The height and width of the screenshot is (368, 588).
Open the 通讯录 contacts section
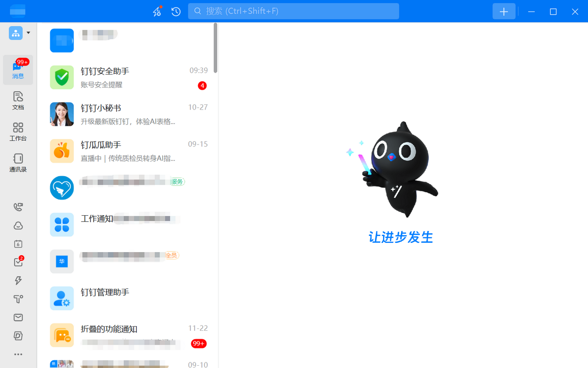pyautogui.click(x=18, y=163)
